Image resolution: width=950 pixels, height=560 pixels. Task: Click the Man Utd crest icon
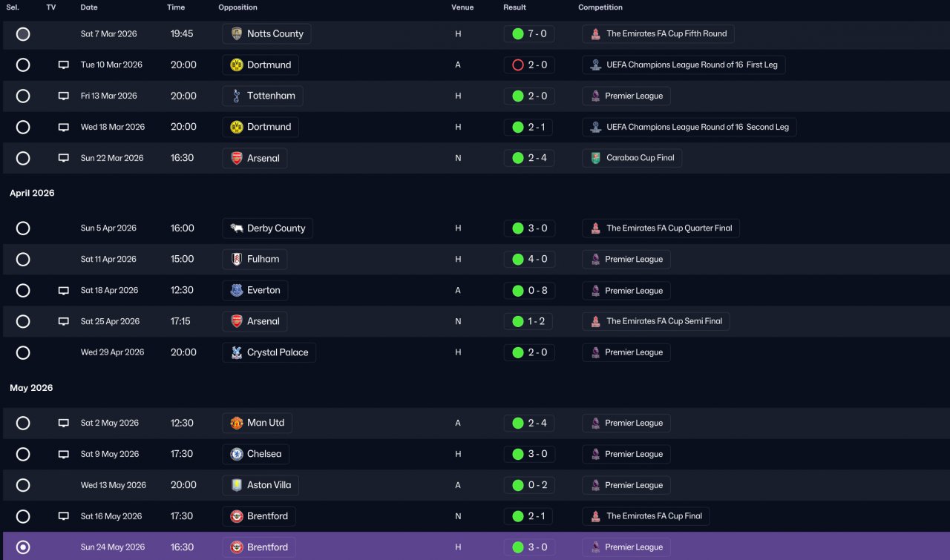point(237,423)
